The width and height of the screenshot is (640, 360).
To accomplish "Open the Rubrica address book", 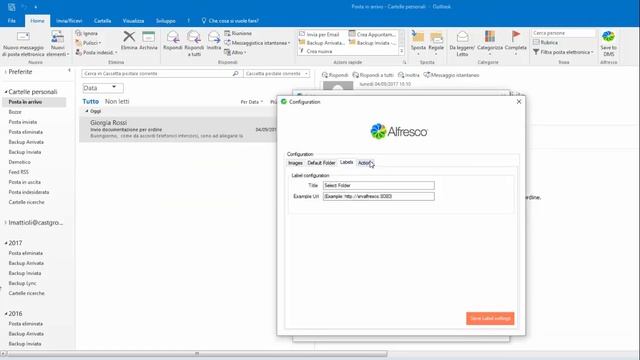I will pyautogui.click(x=545, y=42).
